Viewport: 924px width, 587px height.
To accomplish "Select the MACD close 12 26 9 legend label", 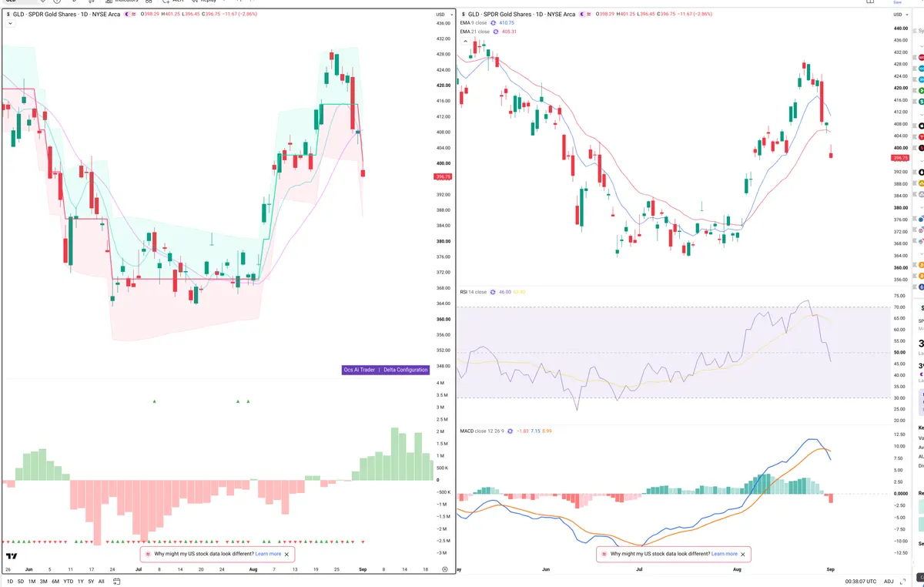I will [482, 431].
